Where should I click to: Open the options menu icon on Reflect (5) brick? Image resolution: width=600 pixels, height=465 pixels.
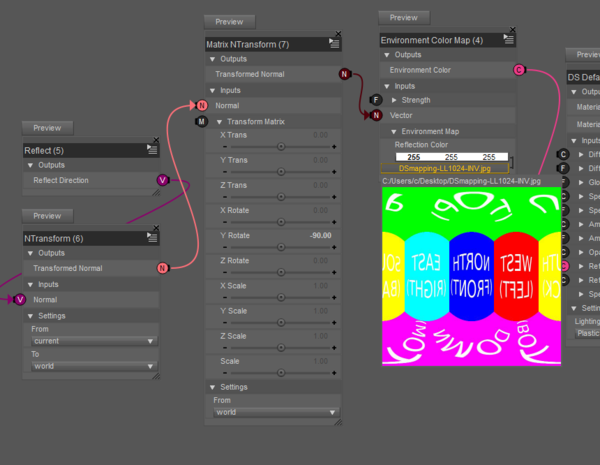(x=152, y=149)
